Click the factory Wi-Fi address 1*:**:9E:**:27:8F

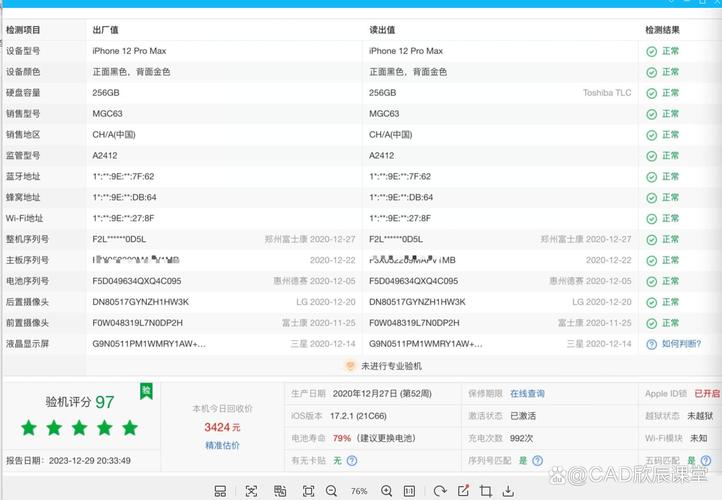point(123,218)
